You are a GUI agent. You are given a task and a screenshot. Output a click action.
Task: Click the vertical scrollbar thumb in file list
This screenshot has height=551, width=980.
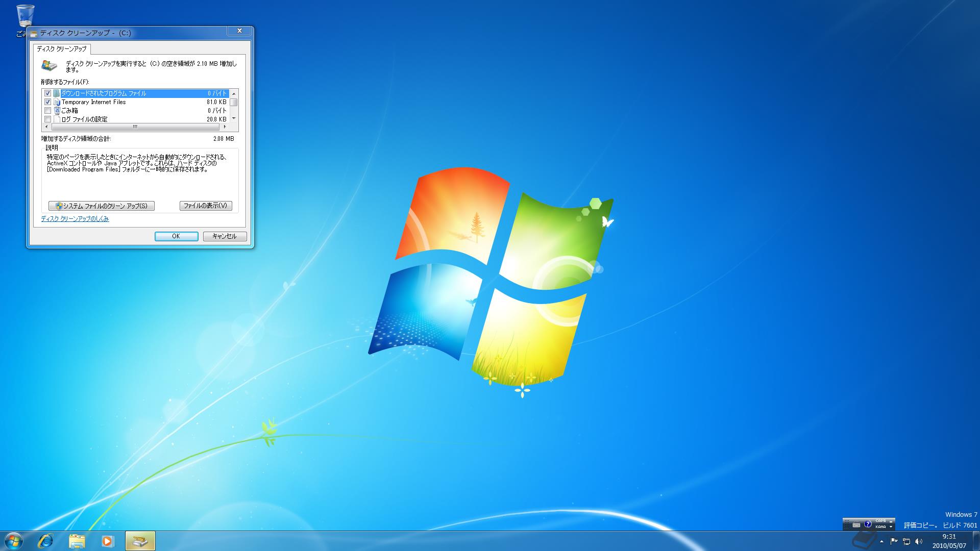click(234, 102)
